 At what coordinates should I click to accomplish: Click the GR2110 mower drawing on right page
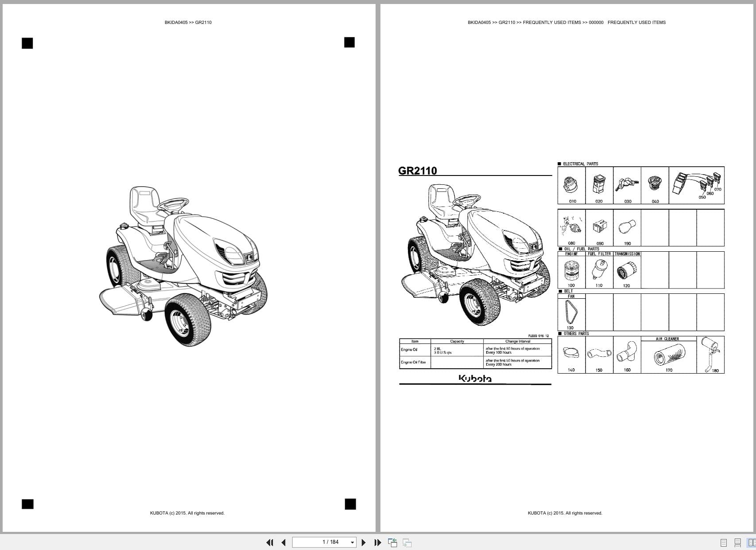pyautogui.click(x=475, y=255)
